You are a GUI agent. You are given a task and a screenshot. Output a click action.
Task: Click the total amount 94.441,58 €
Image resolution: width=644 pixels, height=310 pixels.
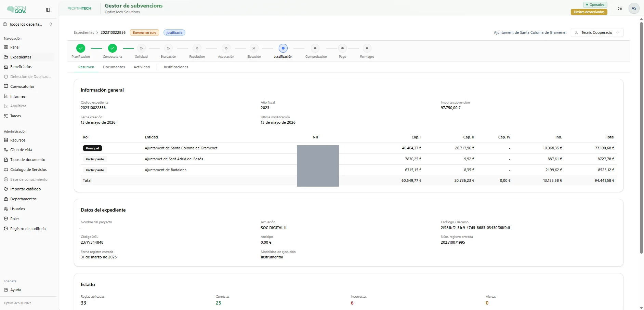(x=604, y=180)
